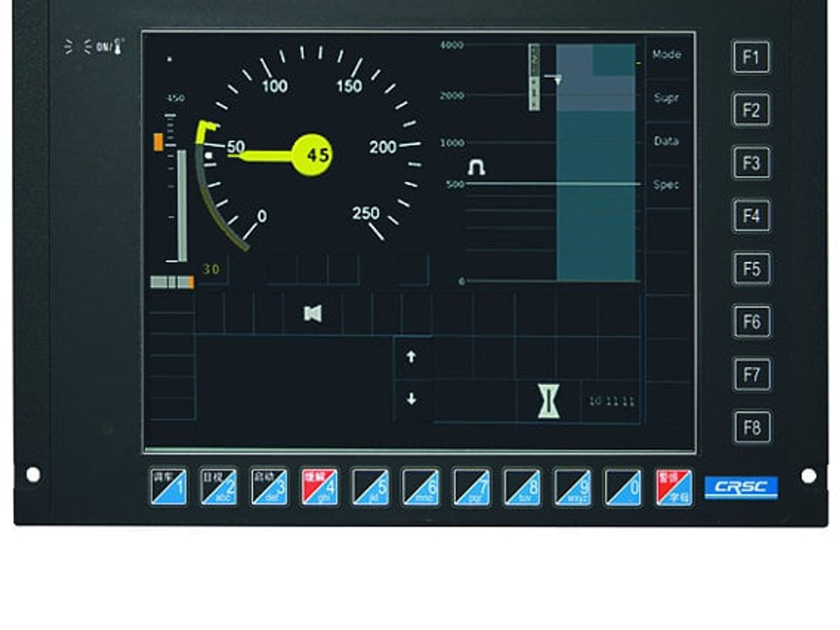The width and height of the screenshot is (840, 630).
Task: Tap the number 1 key
Action: tap(169, 487)
